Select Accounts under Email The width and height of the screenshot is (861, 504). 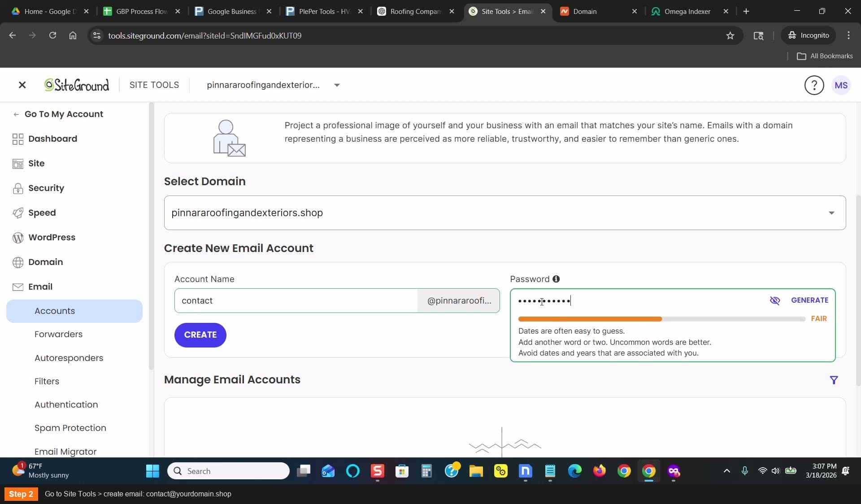pyautogui.click(x=74, y=311)
